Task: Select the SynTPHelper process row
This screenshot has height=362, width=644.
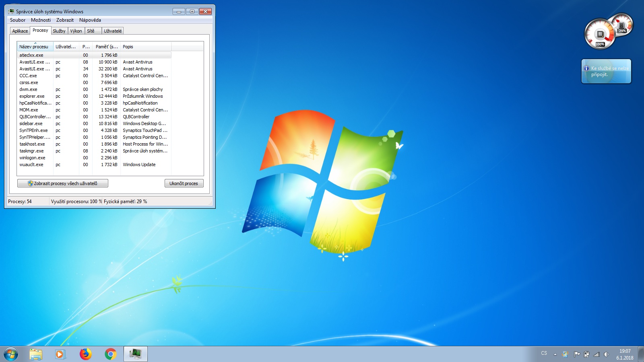Action: (94, 137)
